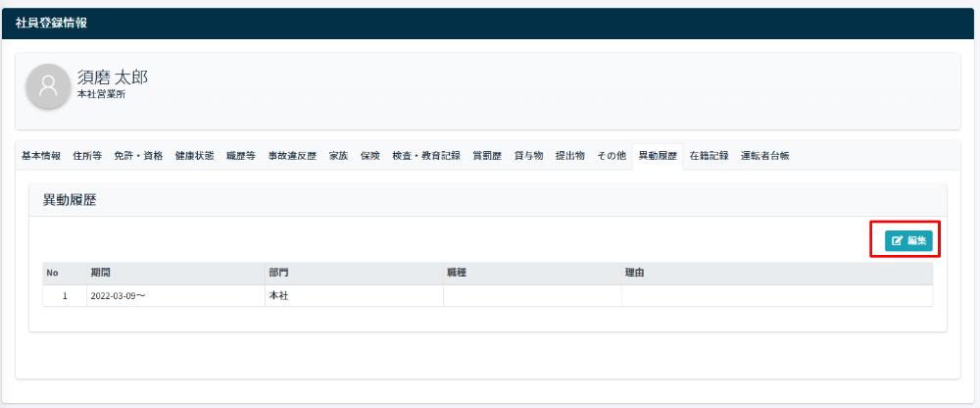Viewport: 980px width, 408px height.
Task: Switch to the 家族 tab
Action: click(x=338, y=156)
